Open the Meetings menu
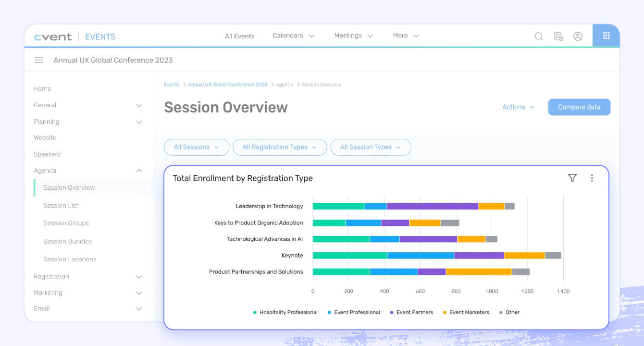 [x=354, y=36]
